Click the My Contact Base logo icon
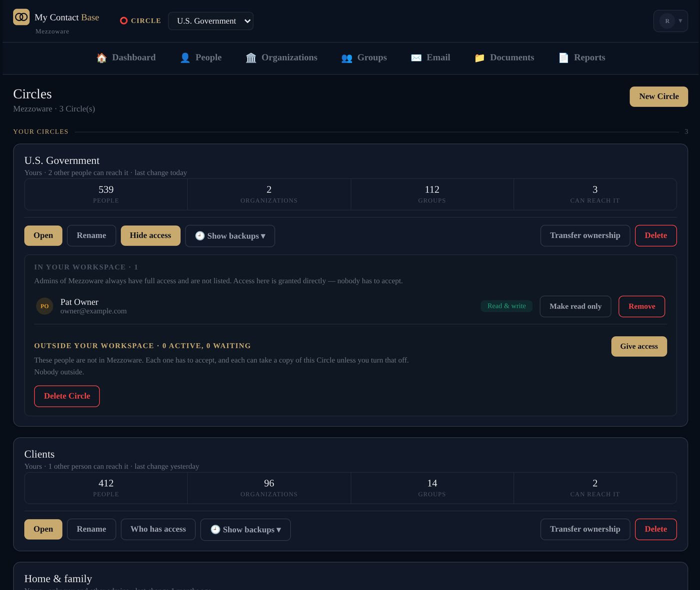700x590 pixels. coord(21,17)
